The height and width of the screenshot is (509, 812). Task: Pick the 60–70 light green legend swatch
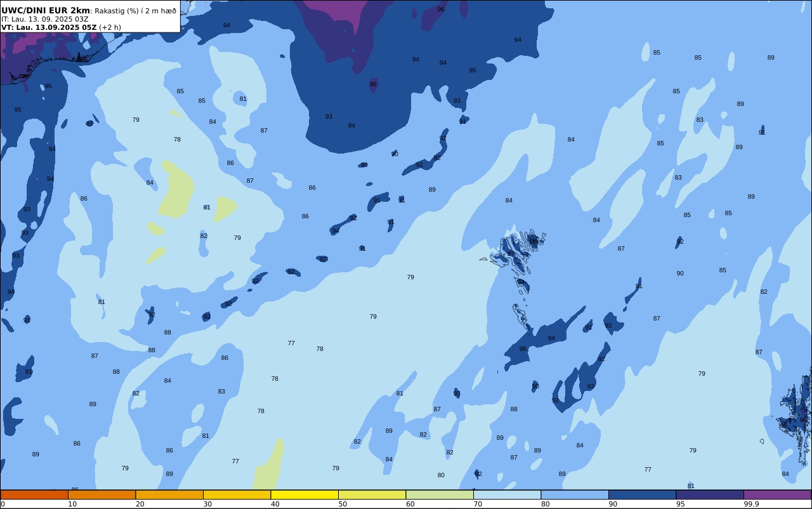440,494
